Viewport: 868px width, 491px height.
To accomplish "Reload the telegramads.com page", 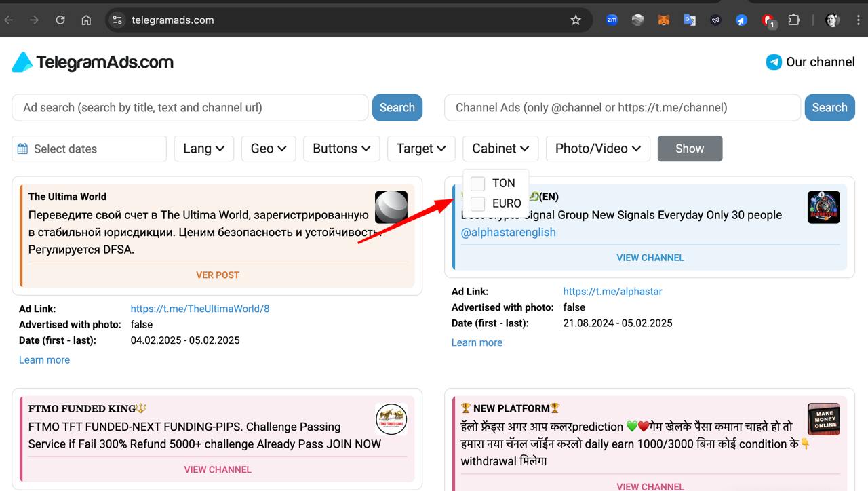I will click(x=60, y=20).
